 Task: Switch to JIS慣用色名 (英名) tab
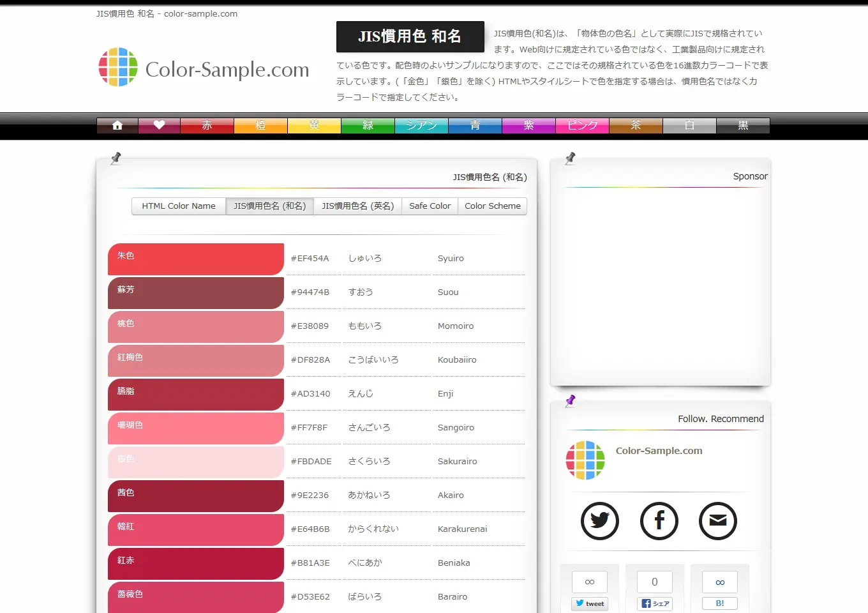(x=357, y=206)
